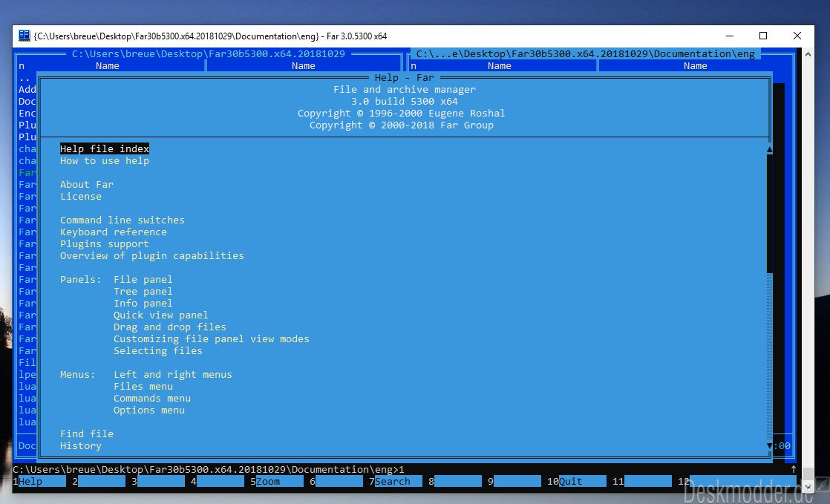The width and height of the screenshot is (830, 504).
Task: Click the left panel 'n' sort mode letter
Action: click(22, 65)
